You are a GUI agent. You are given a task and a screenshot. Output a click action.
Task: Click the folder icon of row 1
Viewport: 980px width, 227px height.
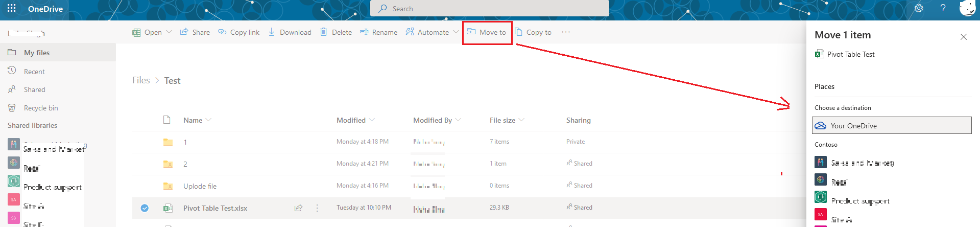(x=168, y=142)
